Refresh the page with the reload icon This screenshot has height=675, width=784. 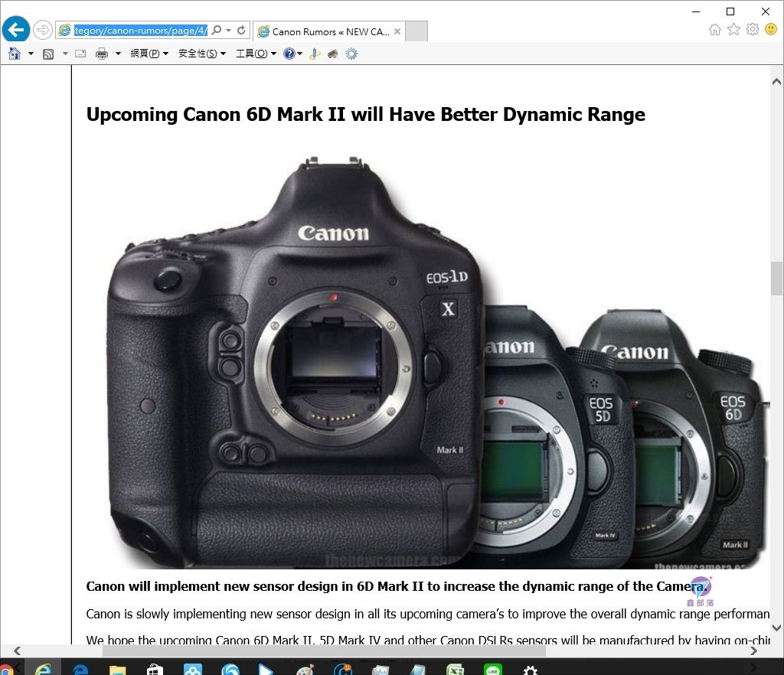241,30
